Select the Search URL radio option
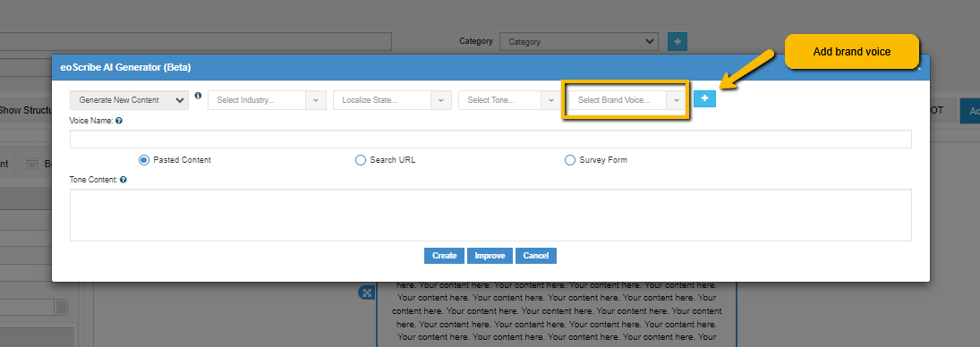The width and height of the screenshot is (980, 347). tap(360, 160)
